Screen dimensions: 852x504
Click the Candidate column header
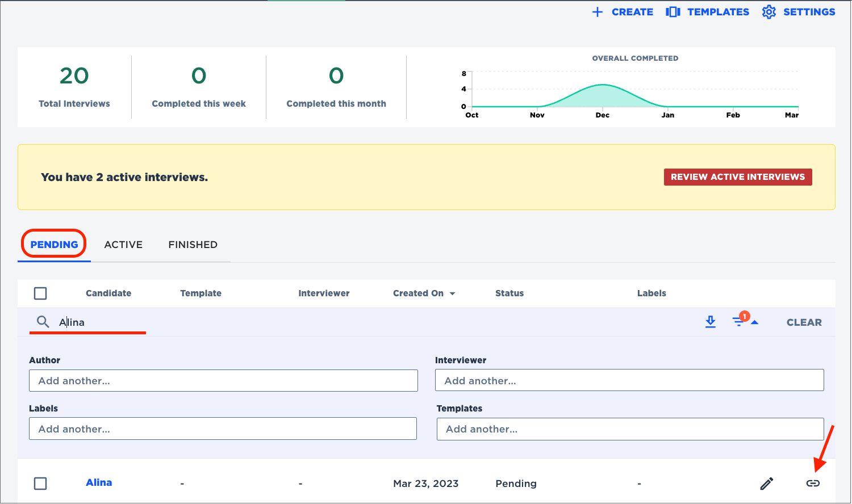[x=108, y=293]
